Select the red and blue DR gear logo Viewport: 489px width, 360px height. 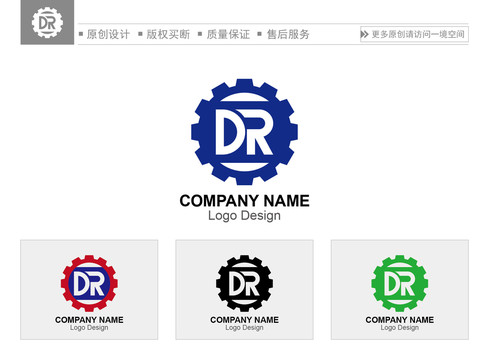(x=89, y=284)
